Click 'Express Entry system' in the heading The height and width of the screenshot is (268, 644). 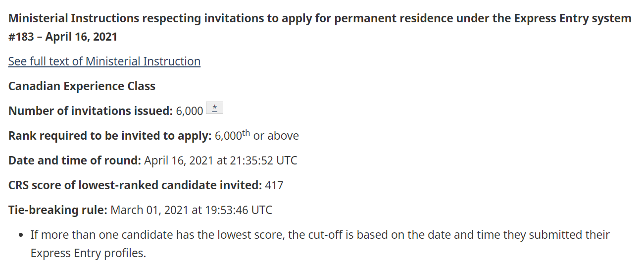pyautogui.click(x=573, y=19)
